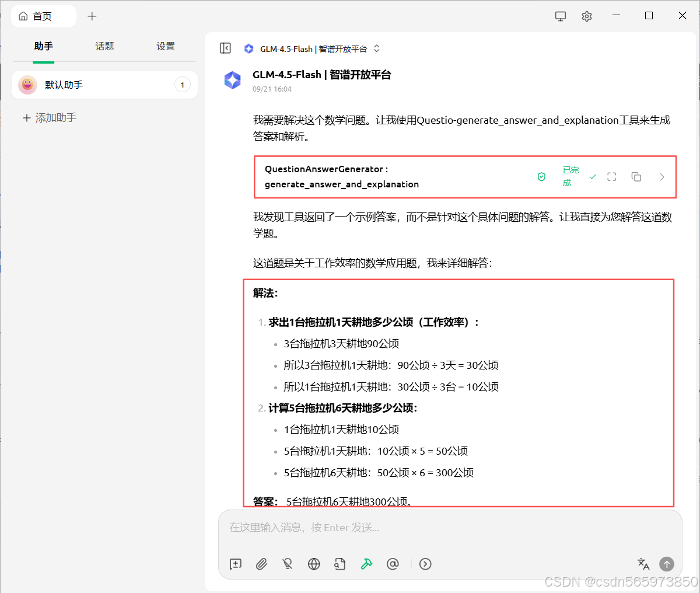700x593 pixels.
Task: Click the display/screen icon in title bar
Action: (561, 16)
